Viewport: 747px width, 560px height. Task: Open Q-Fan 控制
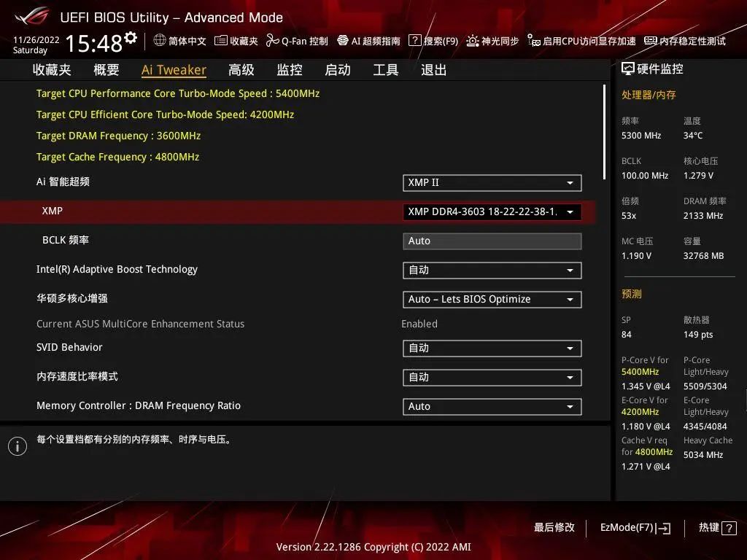point(297,41)
